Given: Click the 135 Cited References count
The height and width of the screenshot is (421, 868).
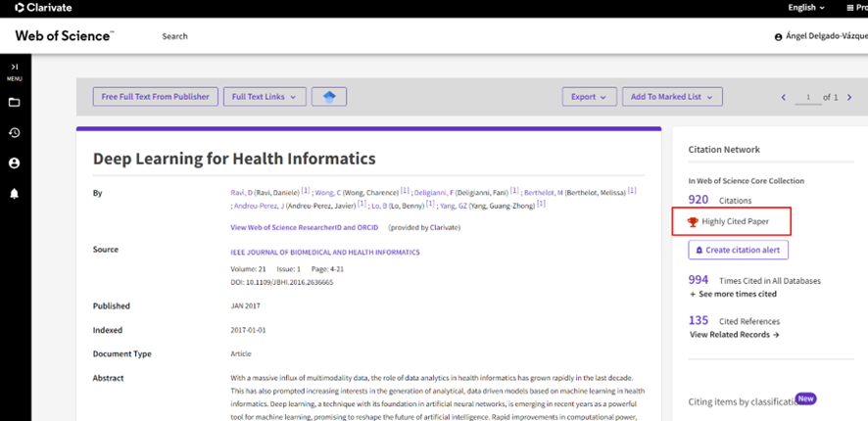Looking at the screenshot, I should coord(699,320).
